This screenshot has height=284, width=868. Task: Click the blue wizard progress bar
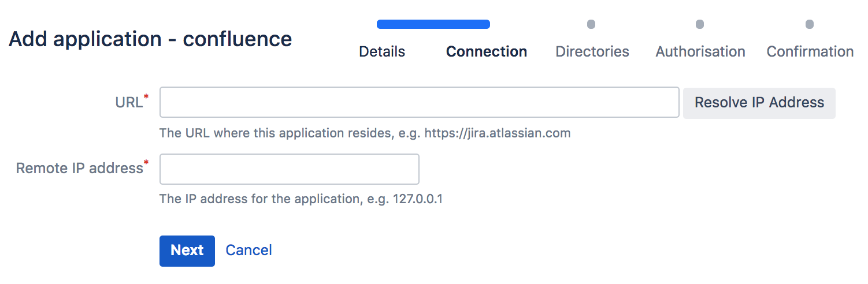[433, 24]
